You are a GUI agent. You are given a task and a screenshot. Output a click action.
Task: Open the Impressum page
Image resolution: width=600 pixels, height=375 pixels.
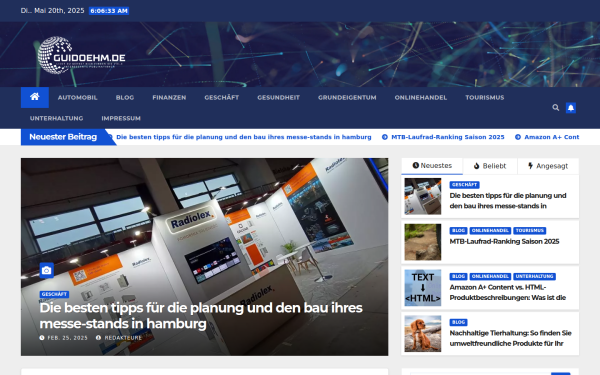click(121, 118)
